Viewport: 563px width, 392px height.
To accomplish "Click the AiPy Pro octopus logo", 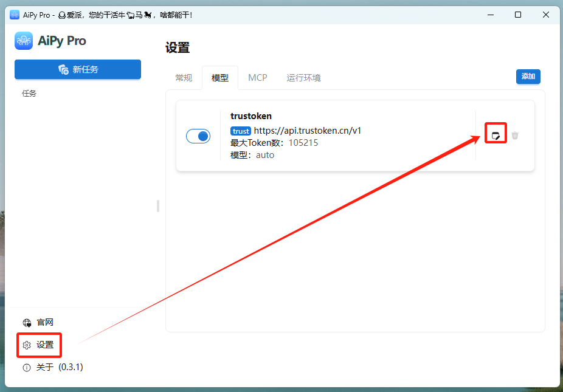I will (x=24, y=41).
